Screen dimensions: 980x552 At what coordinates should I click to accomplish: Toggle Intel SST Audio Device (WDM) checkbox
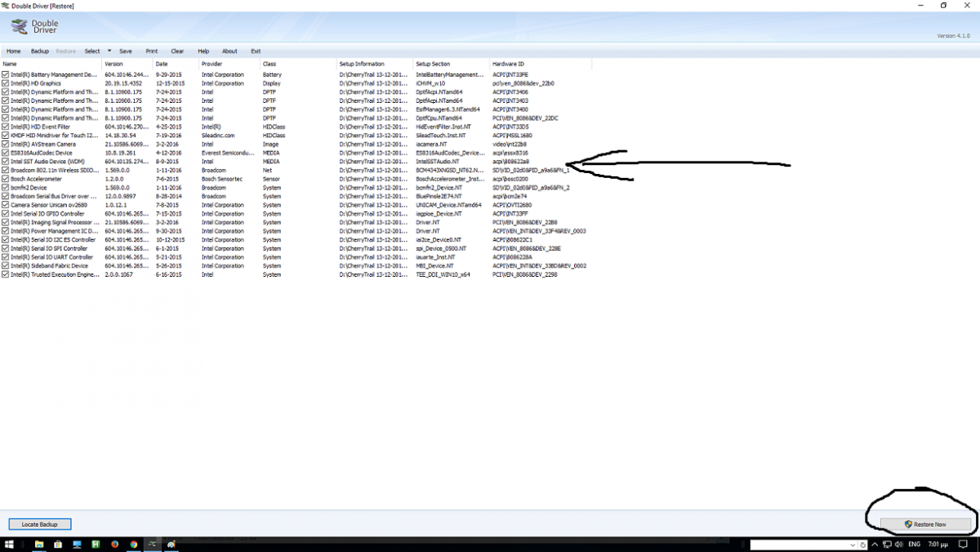[x=6, y=162]
